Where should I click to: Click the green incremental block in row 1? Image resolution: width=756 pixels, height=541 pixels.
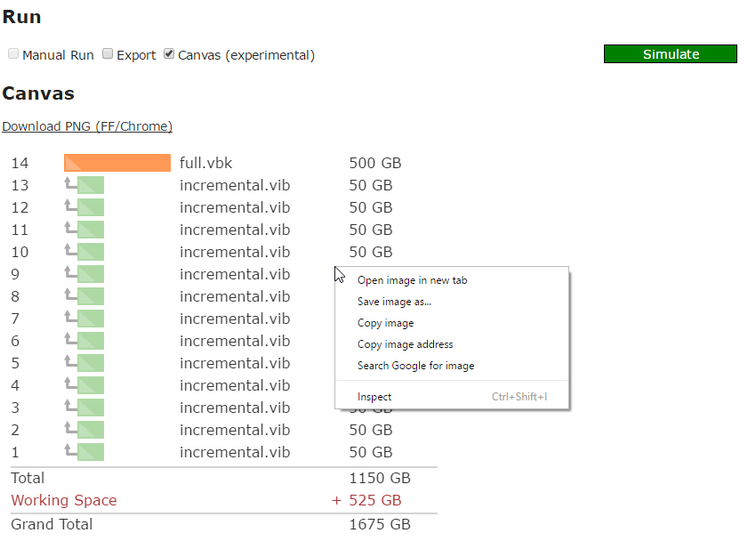[91, 452]
